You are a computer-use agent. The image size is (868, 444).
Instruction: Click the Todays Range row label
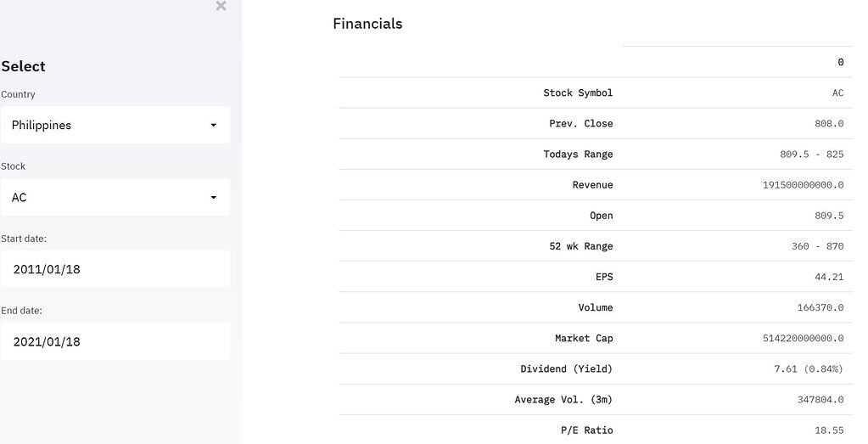tap(578, 154)
